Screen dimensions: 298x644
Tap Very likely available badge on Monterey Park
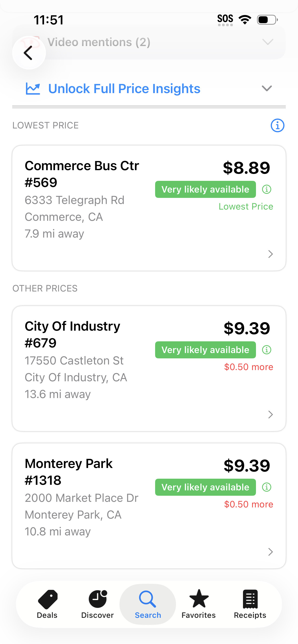[205, 487]
